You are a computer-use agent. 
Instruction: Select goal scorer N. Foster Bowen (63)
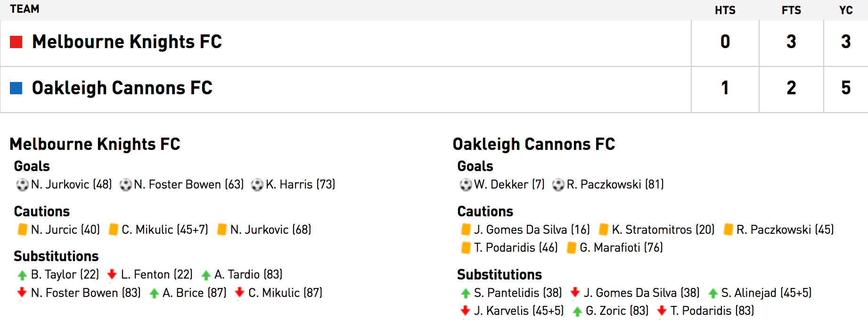tap(188, 185)
